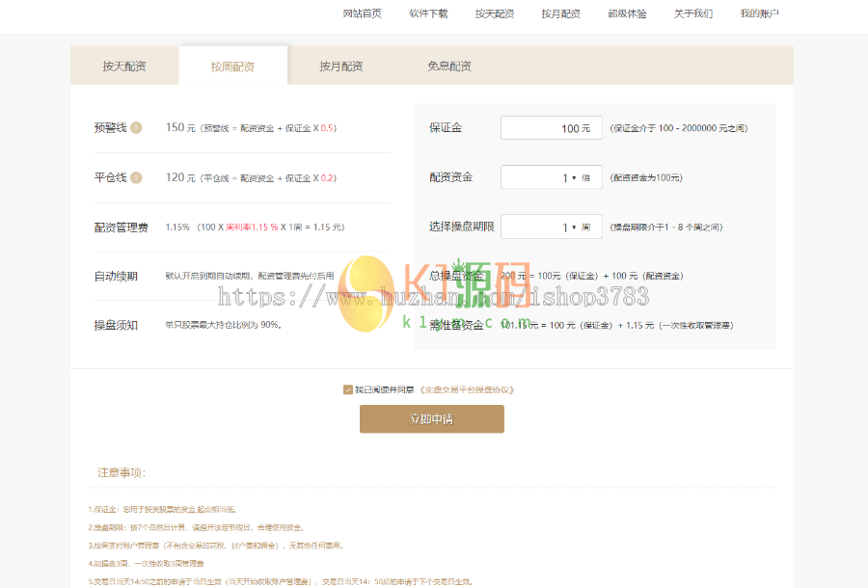Open 我的账户 in top navigation
This screenshot has height=588, width=868.
point(760,13)
